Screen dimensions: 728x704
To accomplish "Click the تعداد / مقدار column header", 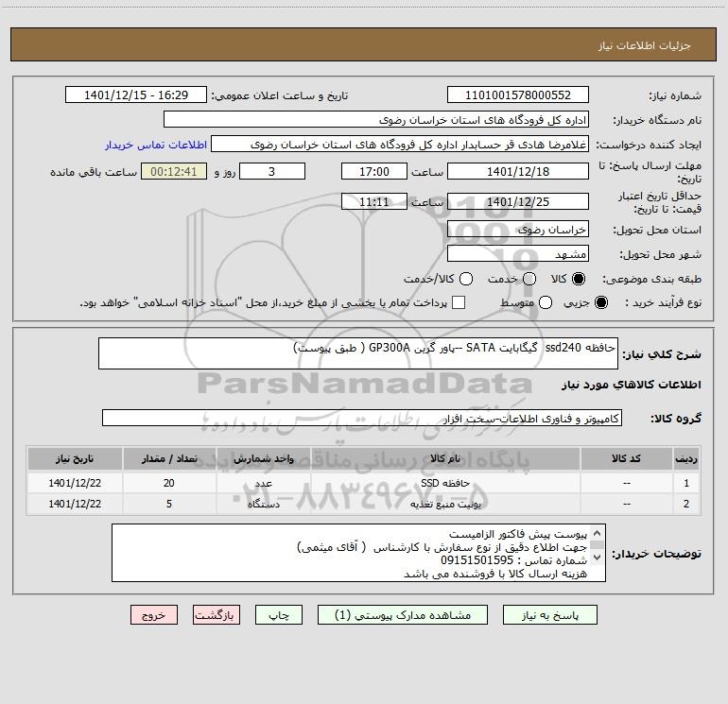I will tap(169, 458).
